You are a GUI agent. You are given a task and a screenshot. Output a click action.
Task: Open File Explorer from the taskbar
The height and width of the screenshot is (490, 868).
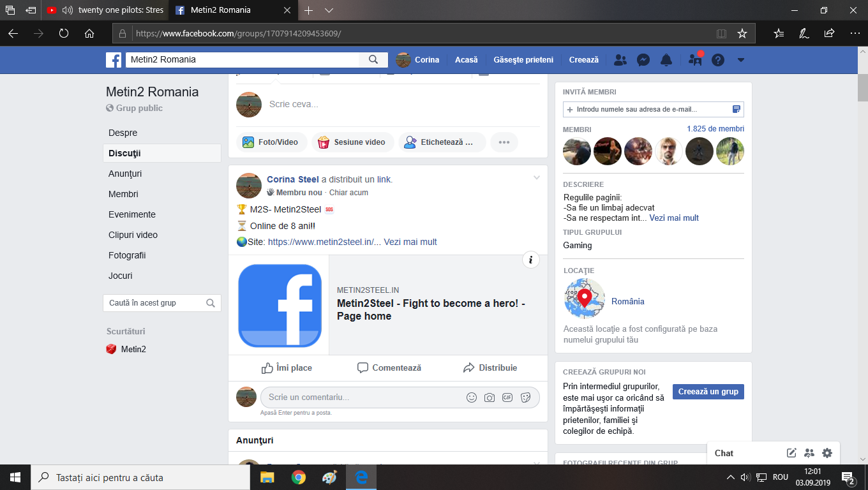(x=267, y=477)
